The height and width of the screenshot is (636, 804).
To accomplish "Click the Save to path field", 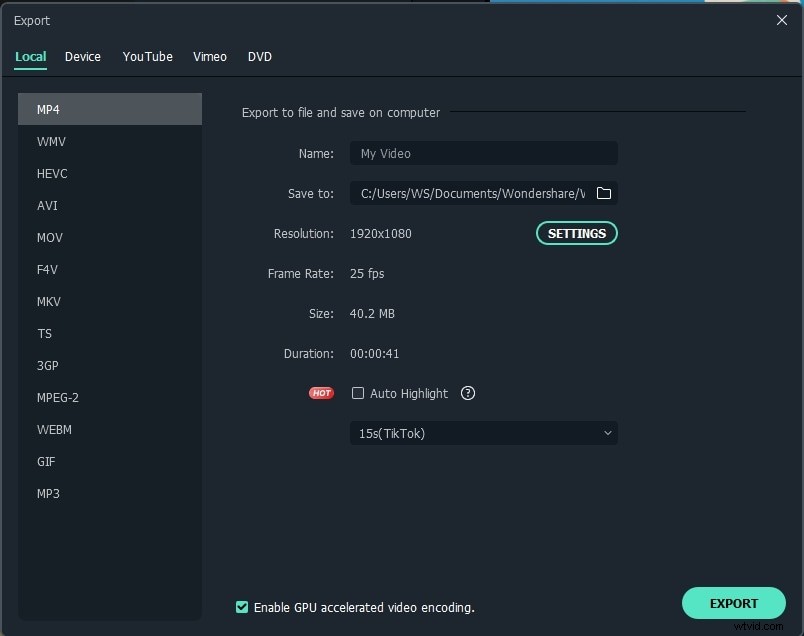I will tap(470, 193).
